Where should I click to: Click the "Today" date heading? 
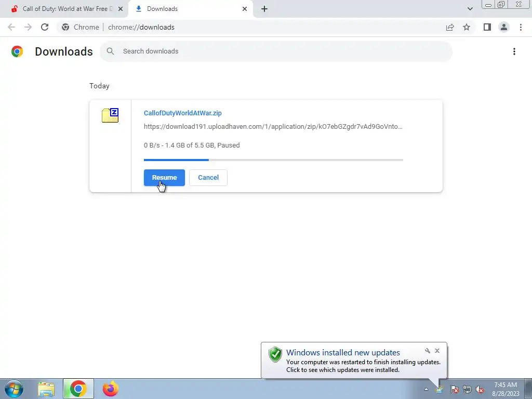point(99,86)
